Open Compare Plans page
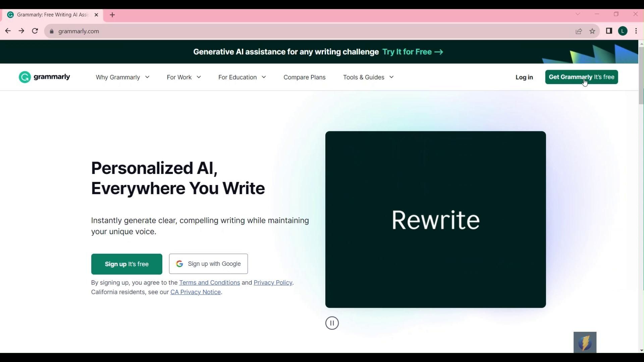Screen dimensions: 644x362 point(304,77)
